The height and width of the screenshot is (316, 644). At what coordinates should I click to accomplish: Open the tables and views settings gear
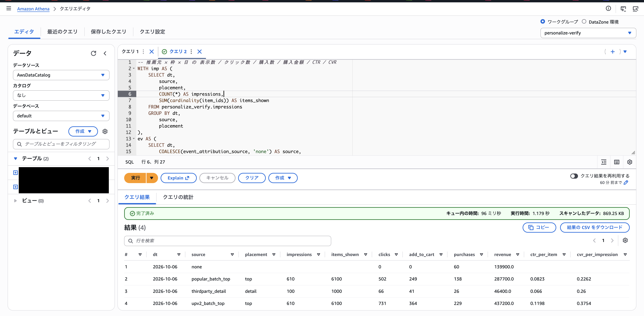(x=105, y=131)
